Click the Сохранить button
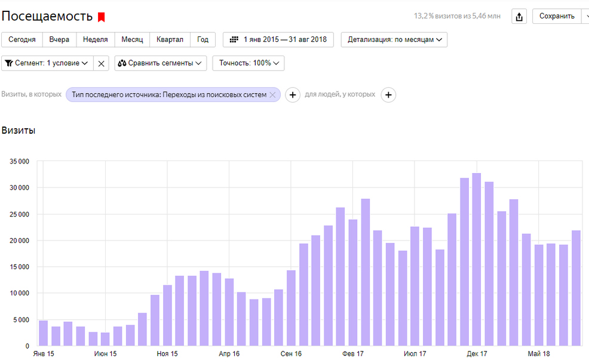Screen dimensions: 589x364 557,16
